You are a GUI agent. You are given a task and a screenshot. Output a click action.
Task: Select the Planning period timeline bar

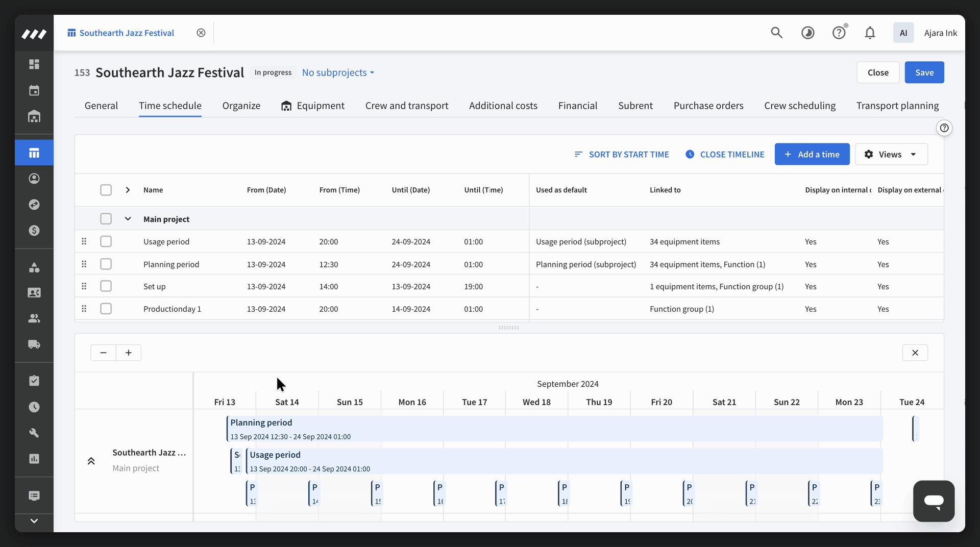click(x=554, y=429)
